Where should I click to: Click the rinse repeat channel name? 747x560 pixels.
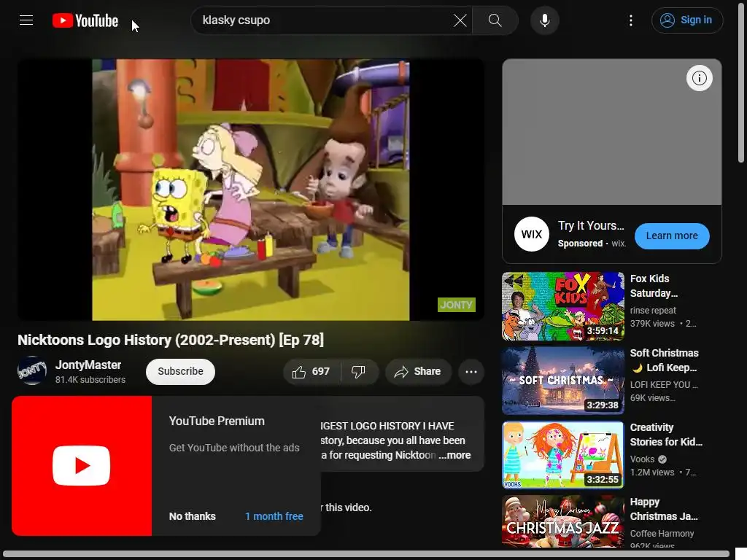653,311
